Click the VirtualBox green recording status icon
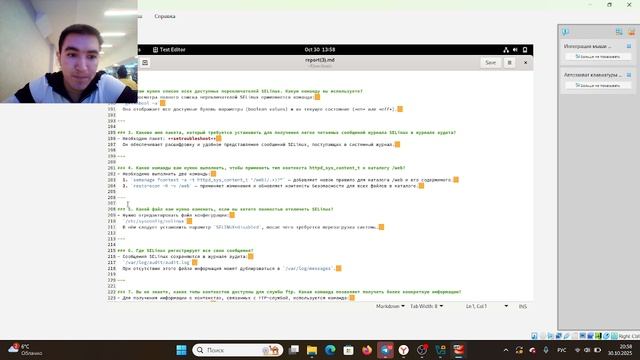Viewport: 640px width, 360px height. click(x=598, y=336)
